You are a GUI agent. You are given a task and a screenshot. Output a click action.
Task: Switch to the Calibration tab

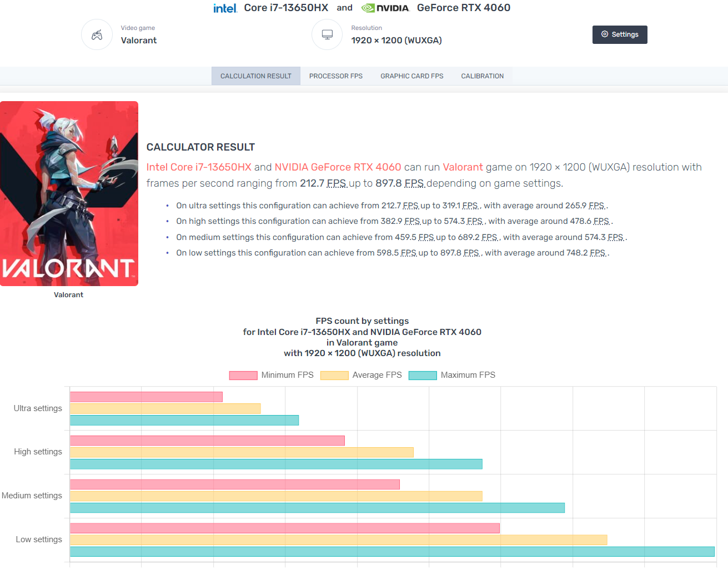point(483,76)
